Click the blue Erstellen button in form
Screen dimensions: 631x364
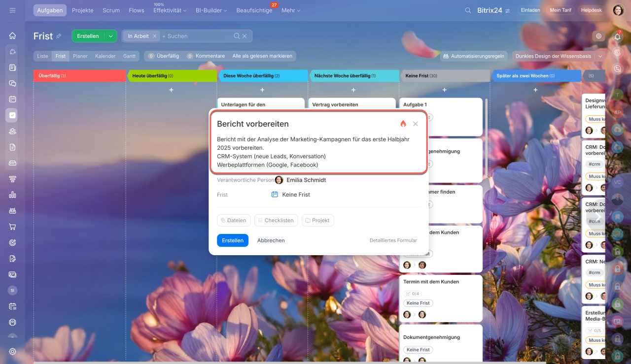(x=233, y=240)
